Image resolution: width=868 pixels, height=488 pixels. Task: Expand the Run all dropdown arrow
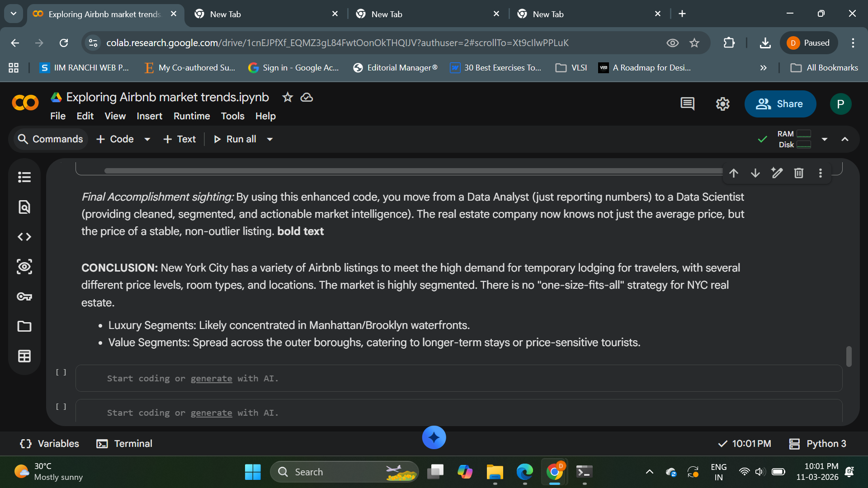click(270, 139)
